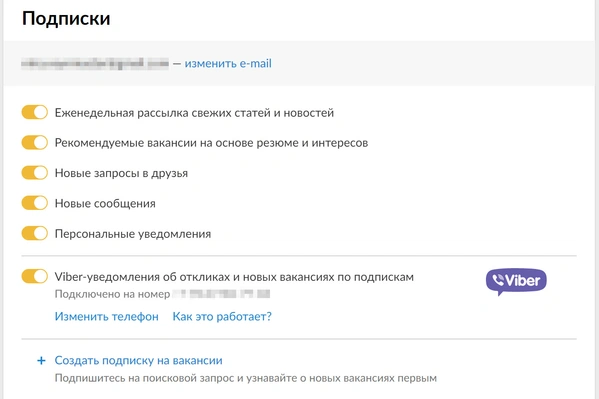This screenshot has height=399, width=599.
Task: Click the Изменить телефон link
Action: point(107,316)
